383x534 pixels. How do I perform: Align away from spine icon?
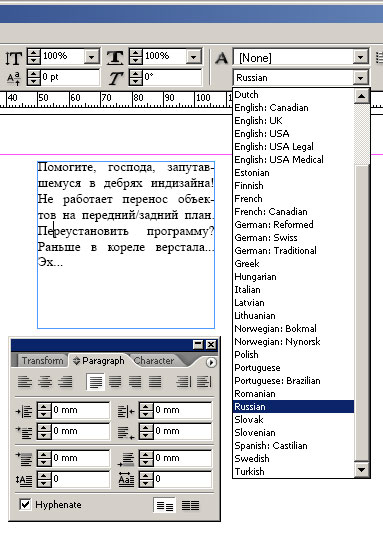(x=204, y=382)
